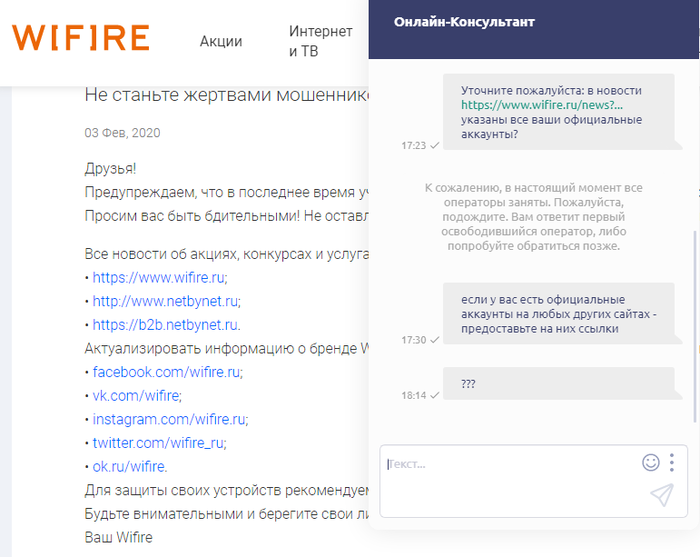Open the Интернет и ТВ menu item
Screen dimensions: 700x557
click(321, 41)
